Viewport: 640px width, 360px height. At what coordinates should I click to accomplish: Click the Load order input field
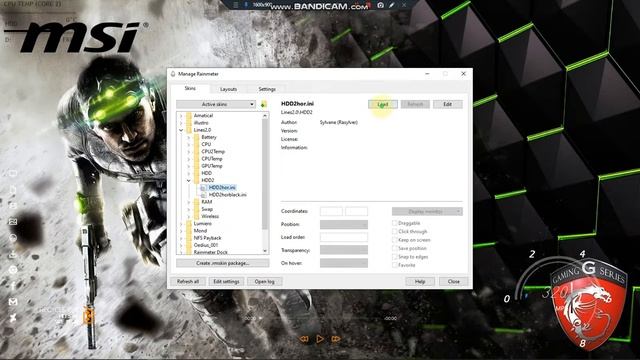click(344, 237)
